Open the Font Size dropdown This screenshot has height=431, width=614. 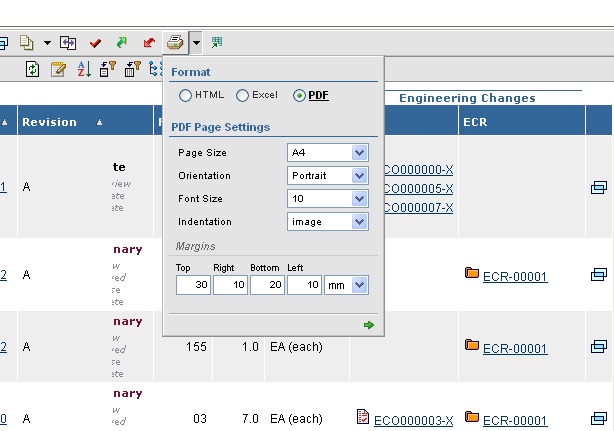(328, 199)
